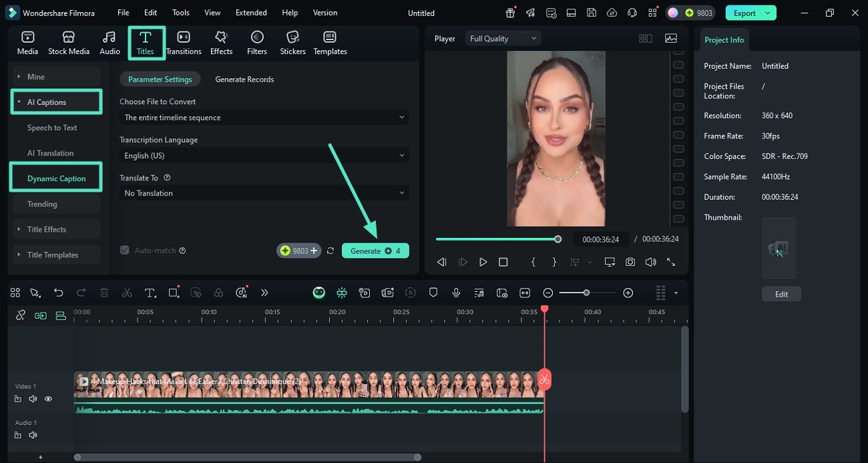The height and width of the screenshot is (463, 868).
Task: Open Transcription Language dropdown
Action: [x=264, y=155]
